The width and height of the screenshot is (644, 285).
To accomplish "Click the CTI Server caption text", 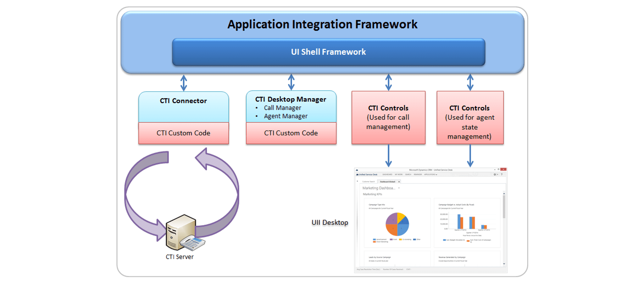I will [x=180, y=257].
